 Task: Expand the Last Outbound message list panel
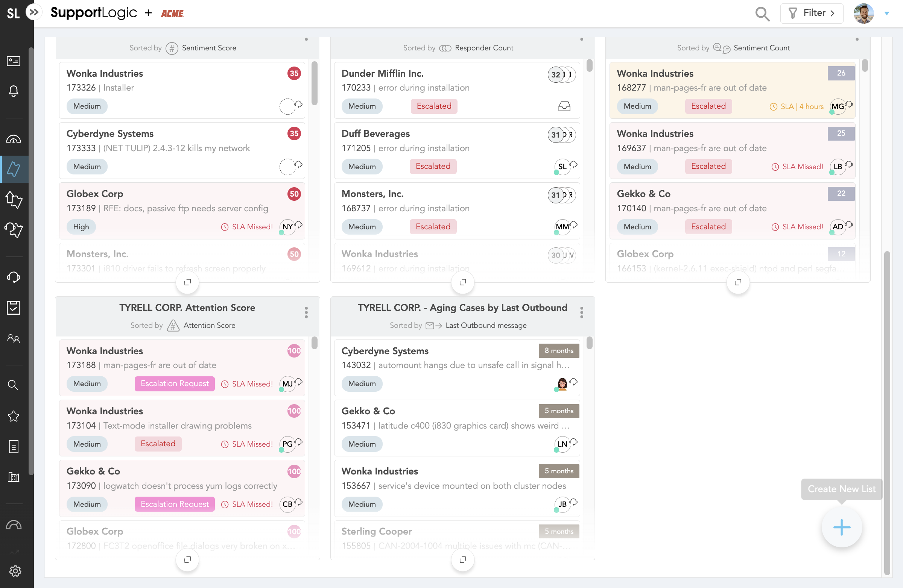pyautogui.click(x=462, y=559)
